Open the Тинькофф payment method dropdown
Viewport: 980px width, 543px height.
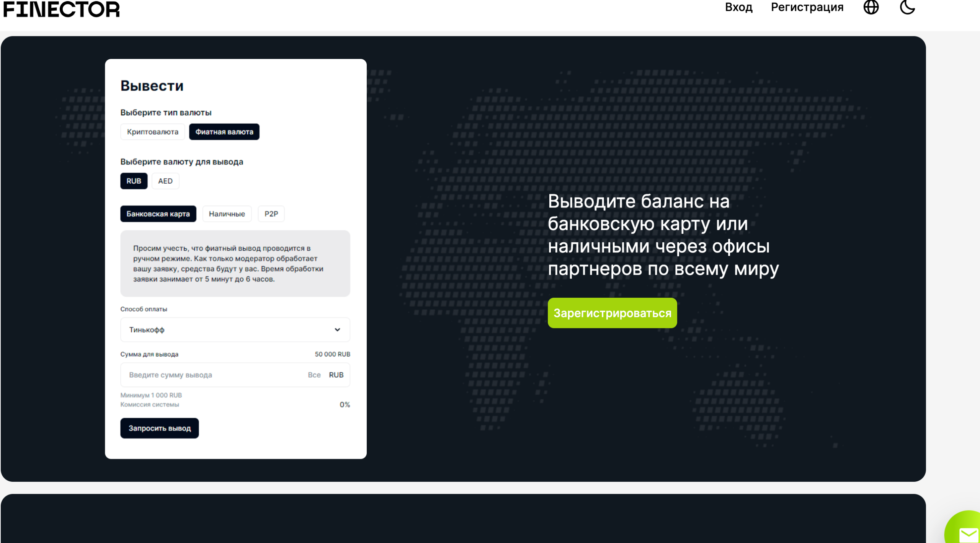coord(230,329)
